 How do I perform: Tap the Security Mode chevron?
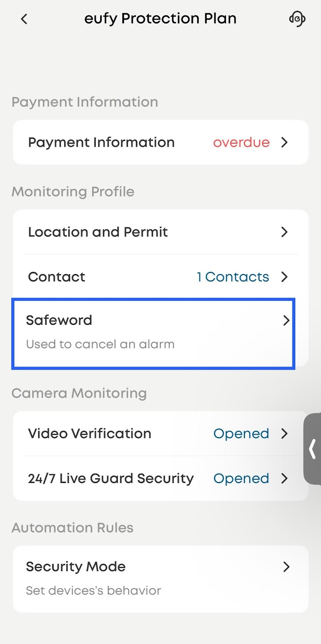[x=286, y=567]
